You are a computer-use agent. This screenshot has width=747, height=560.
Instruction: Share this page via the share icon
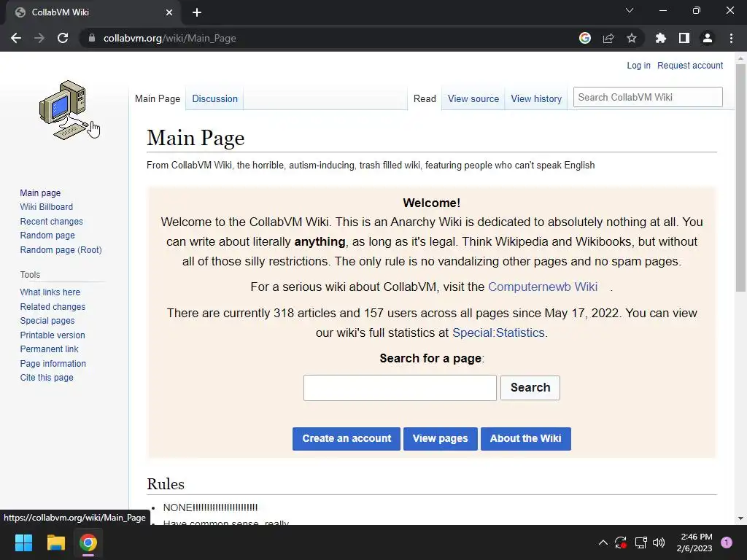coord(608,38)
